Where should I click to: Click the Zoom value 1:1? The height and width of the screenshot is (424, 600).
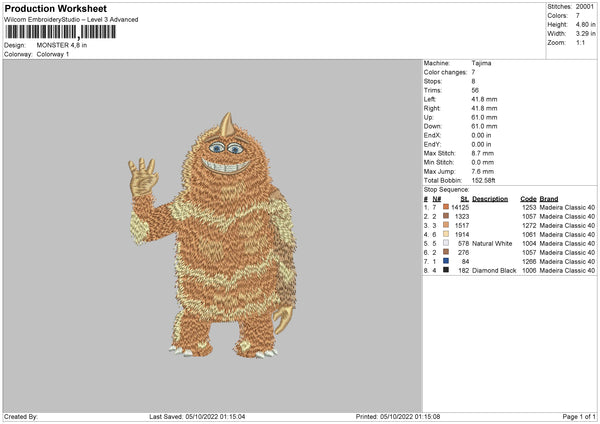(x=580, y=42)
